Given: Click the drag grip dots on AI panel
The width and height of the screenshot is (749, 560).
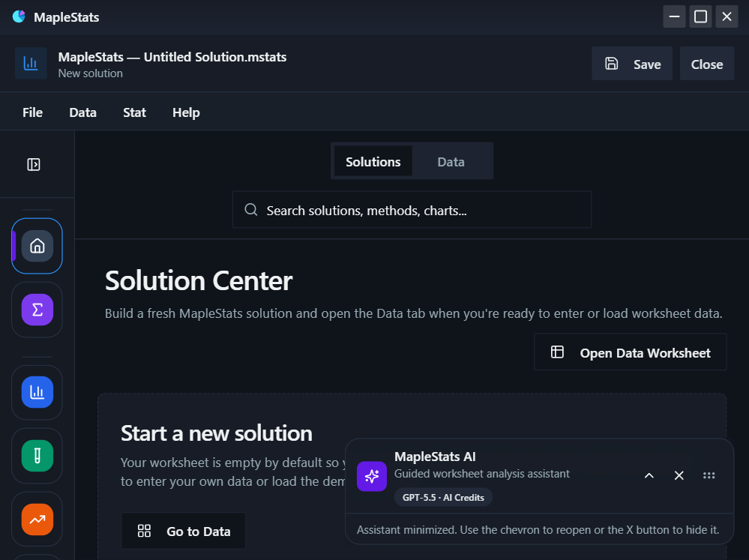Looking at the screenshot, I should pyautogui.click(x=709, y=475).
